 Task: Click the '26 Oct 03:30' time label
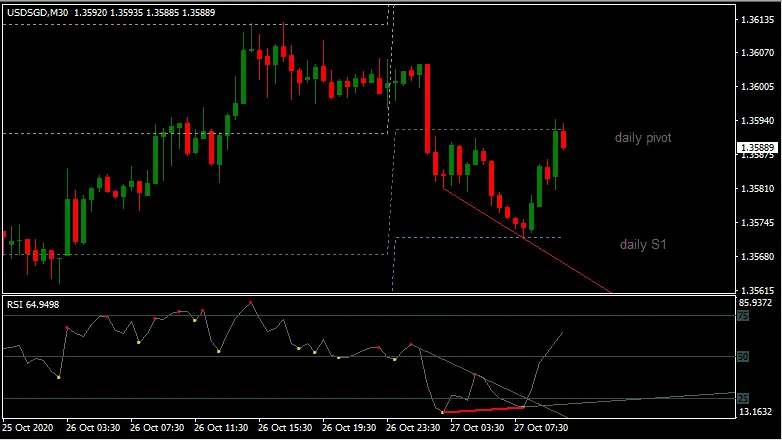point(93,428)
